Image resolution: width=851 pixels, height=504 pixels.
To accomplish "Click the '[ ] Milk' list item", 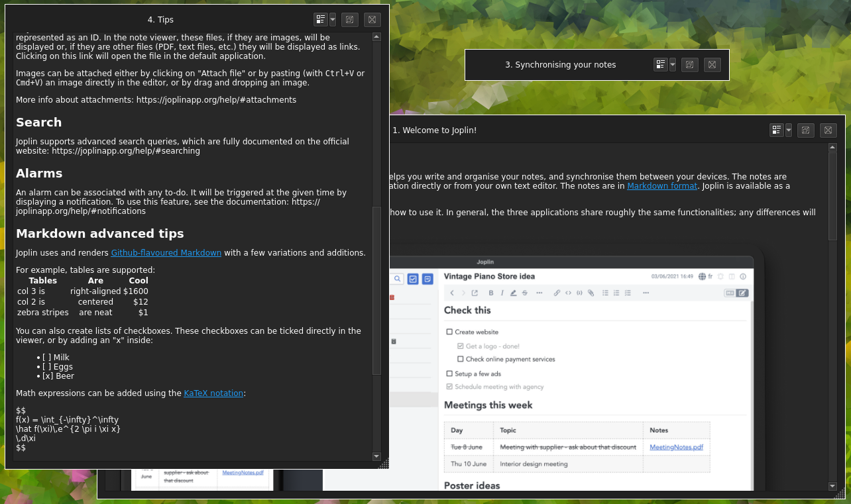I will tap(56, 358).
